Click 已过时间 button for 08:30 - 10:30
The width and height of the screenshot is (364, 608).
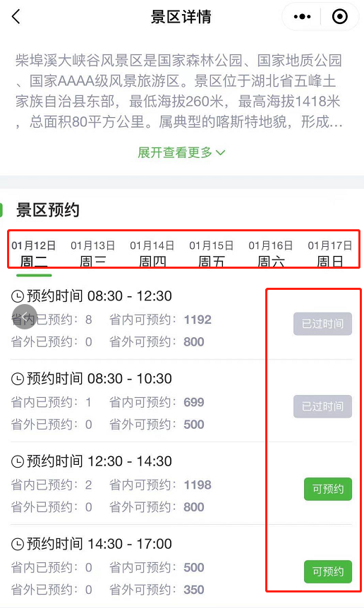(x=322, y=406)
